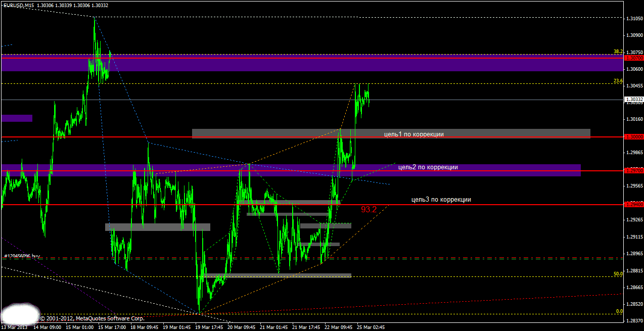Click the current price tag 1.30332
This screenshot has height=331, width=644.
click(x=634, y=100)
